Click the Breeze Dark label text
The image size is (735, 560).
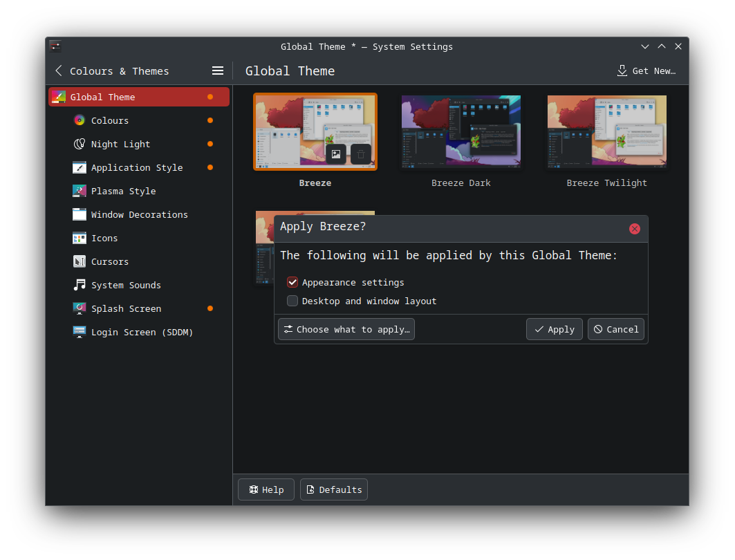click(461, 183)
